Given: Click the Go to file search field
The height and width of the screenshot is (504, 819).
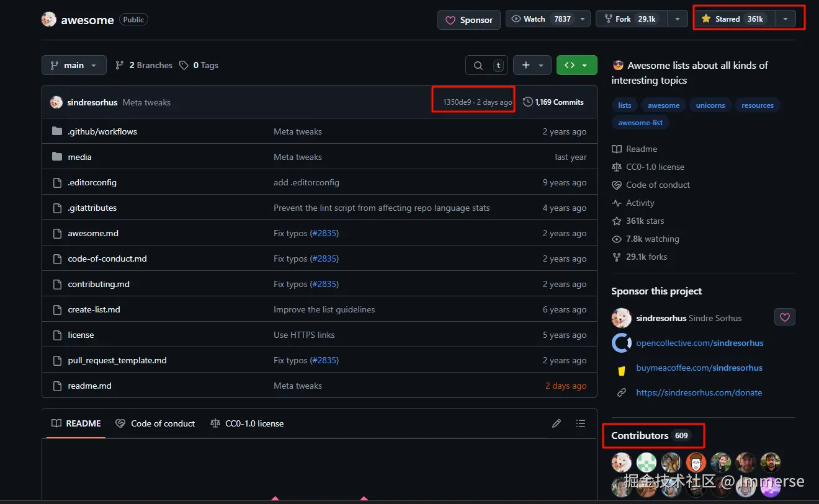Looking at the screenshot, I should pyautogui.click(x=486, y=65).
